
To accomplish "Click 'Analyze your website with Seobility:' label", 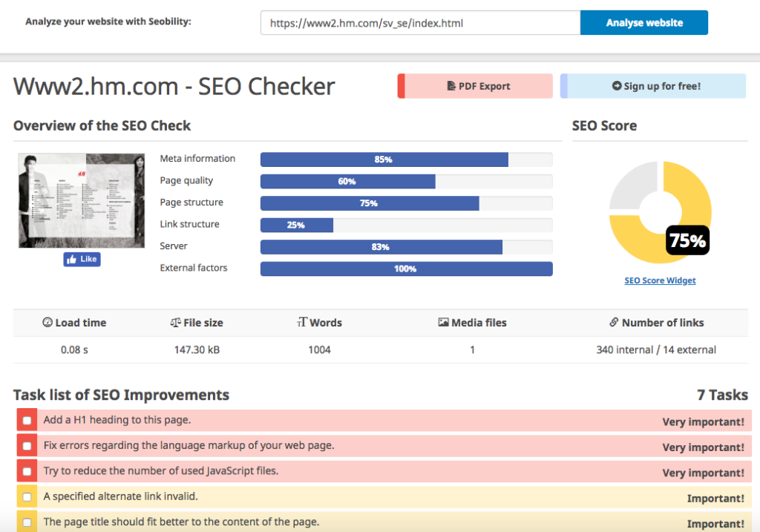I will tap(108, 22).
